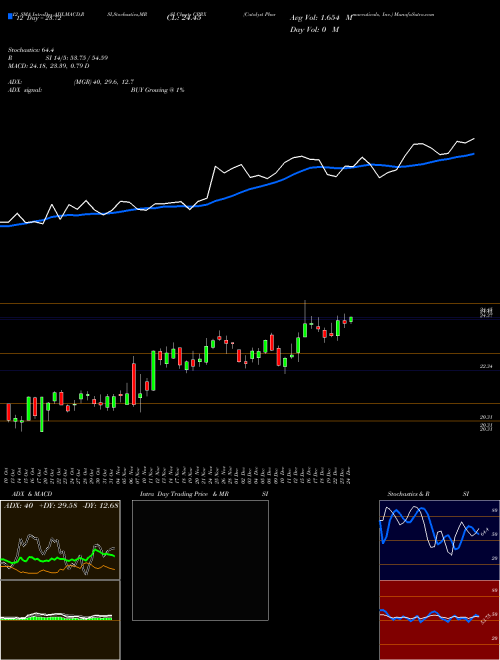Click the 'Avg Vol: 1.654 M' label
Viewport: 500px width, 660px height.
tap(321, 18)
